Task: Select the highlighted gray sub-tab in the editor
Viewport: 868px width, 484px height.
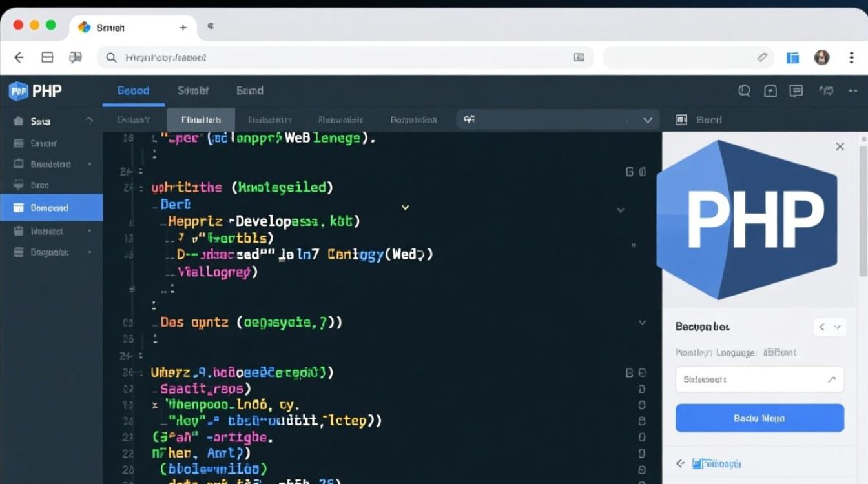Action: 201,120
